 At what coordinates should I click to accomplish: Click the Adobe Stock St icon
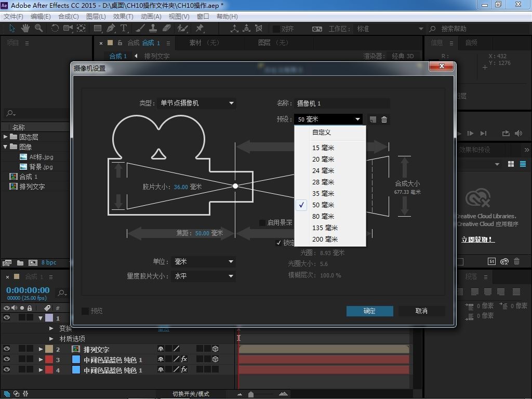click(491, 261)
